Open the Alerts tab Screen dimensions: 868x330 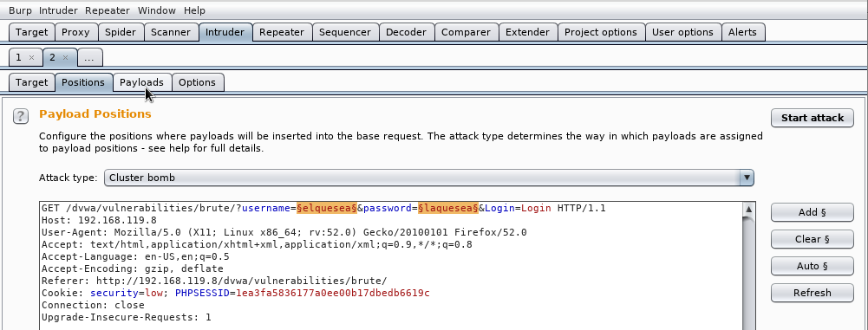742,32
